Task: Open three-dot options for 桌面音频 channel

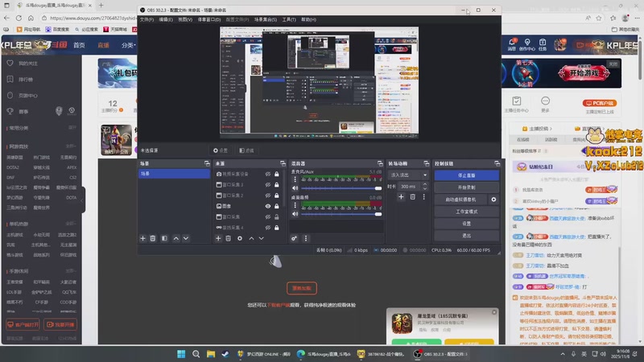Action: pyautogui.click(x=295, y=205)
